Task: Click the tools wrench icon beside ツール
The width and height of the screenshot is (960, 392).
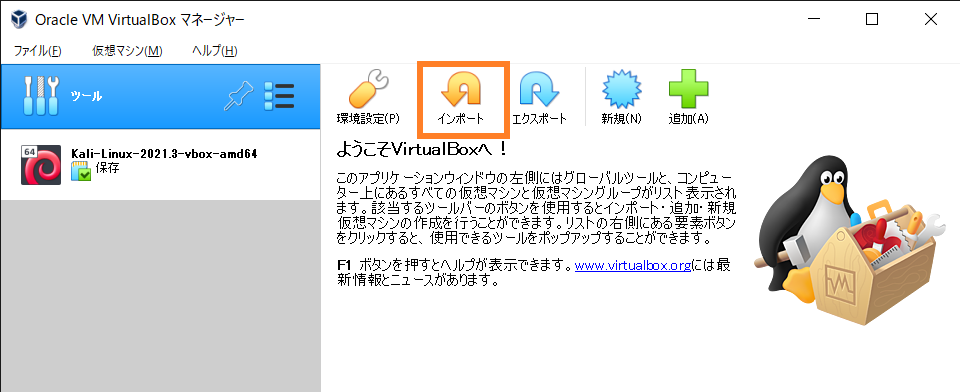Action: (x=41, y=96)
